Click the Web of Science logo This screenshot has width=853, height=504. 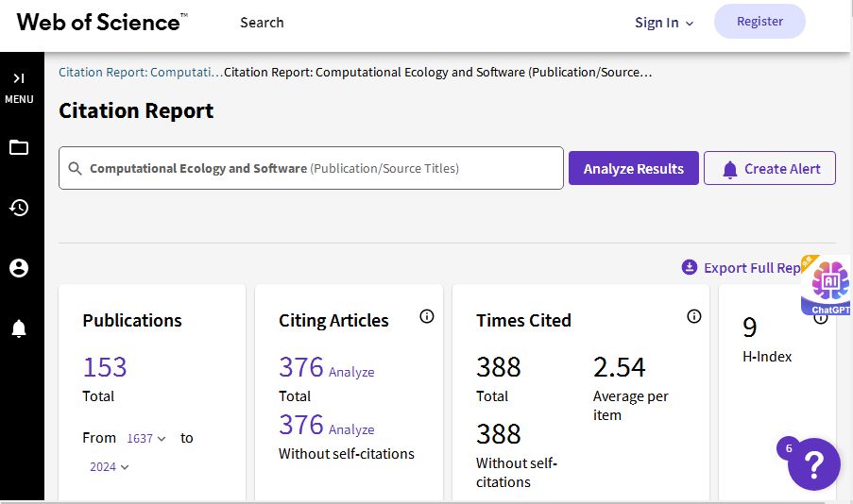pyautogui.click(x=102, y=23)
